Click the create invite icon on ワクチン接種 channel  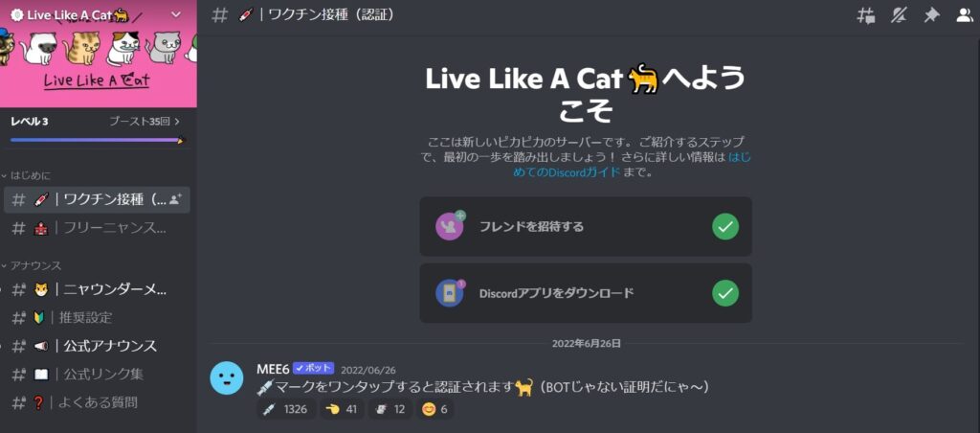pos(176,199)
